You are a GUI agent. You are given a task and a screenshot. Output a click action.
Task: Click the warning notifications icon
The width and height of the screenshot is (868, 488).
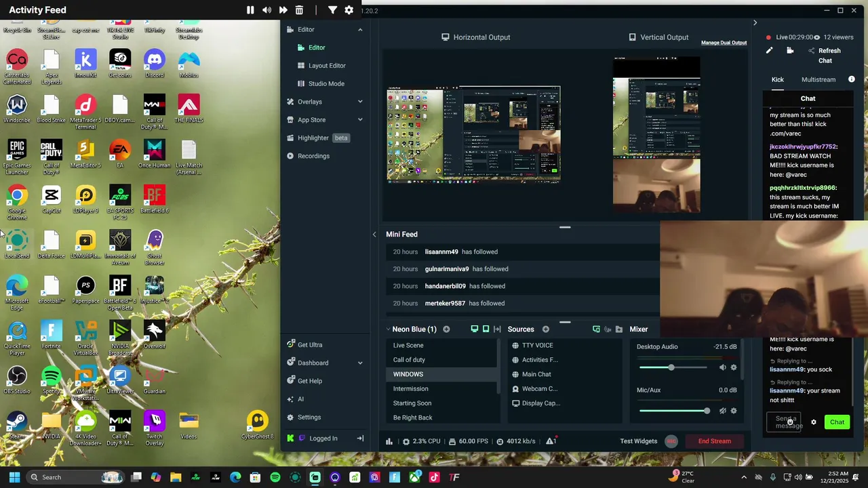[x=551, y=441]
